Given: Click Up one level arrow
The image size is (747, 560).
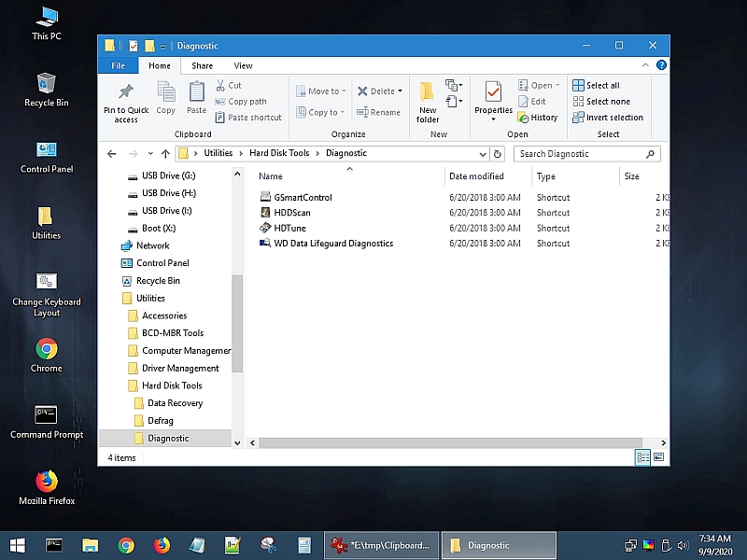Looking at the screenshot, I should point(165,154).
